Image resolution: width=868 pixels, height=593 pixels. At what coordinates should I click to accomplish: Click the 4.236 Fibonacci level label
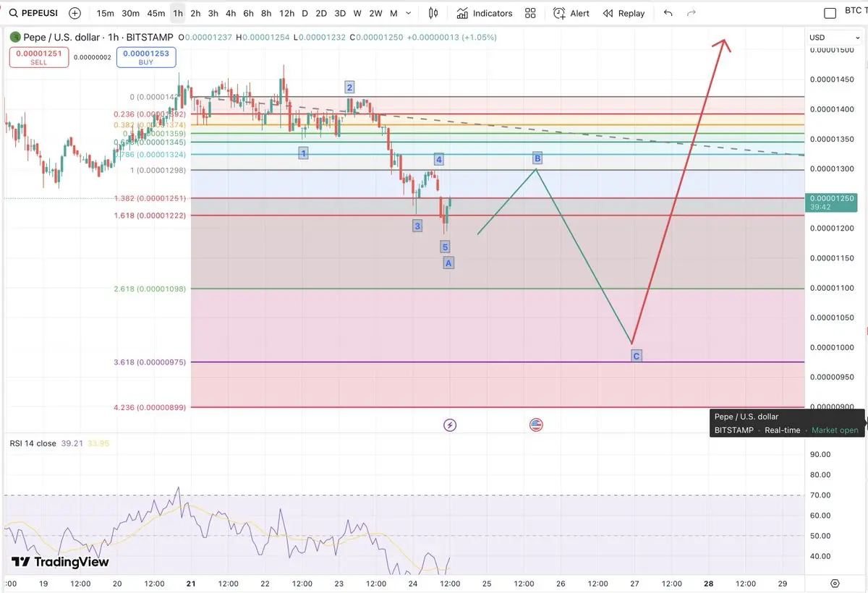tap(150, 408)
